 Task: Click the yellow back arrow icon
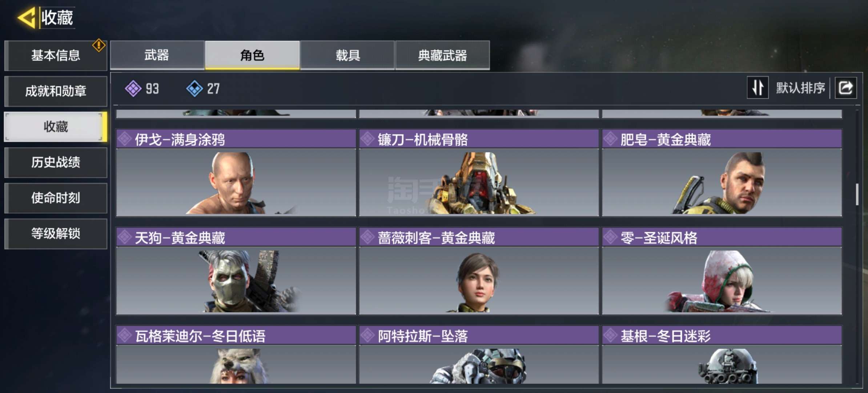[x=27, y=17]
